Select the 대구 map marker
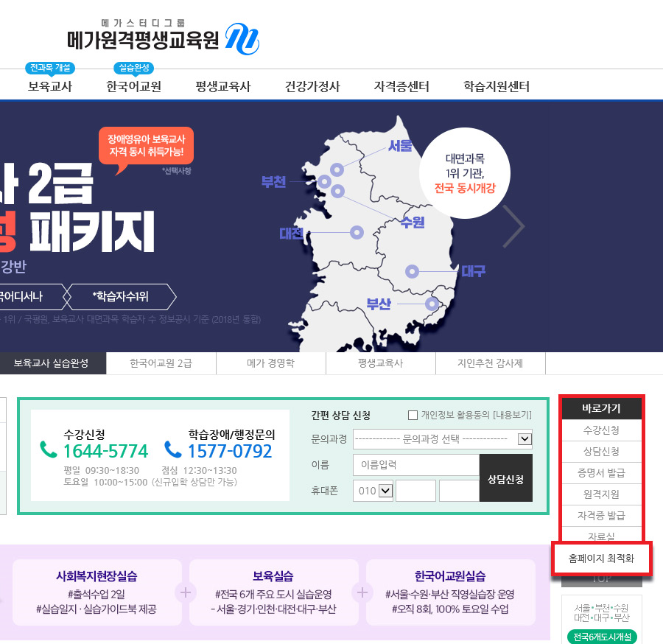Viewport: 663px width, 644px height. pyautogui.click(x=412, y=271)
